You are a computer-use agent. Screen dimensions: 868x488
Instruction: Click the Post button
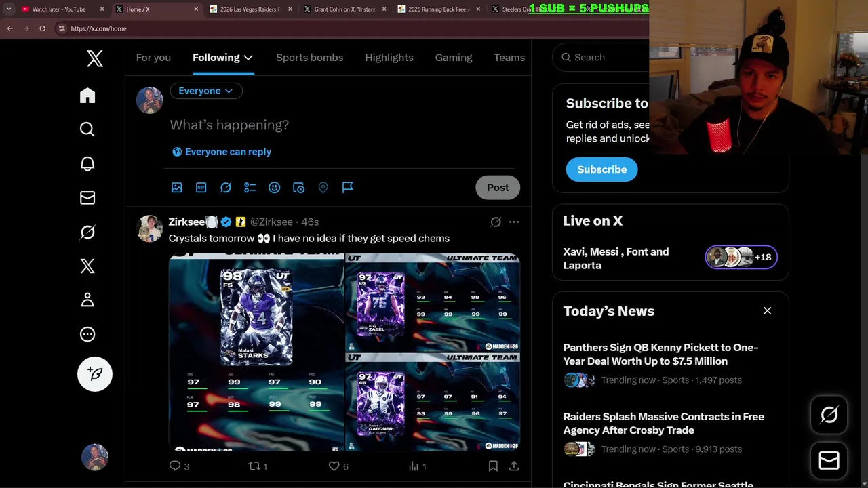click(498, 188)
